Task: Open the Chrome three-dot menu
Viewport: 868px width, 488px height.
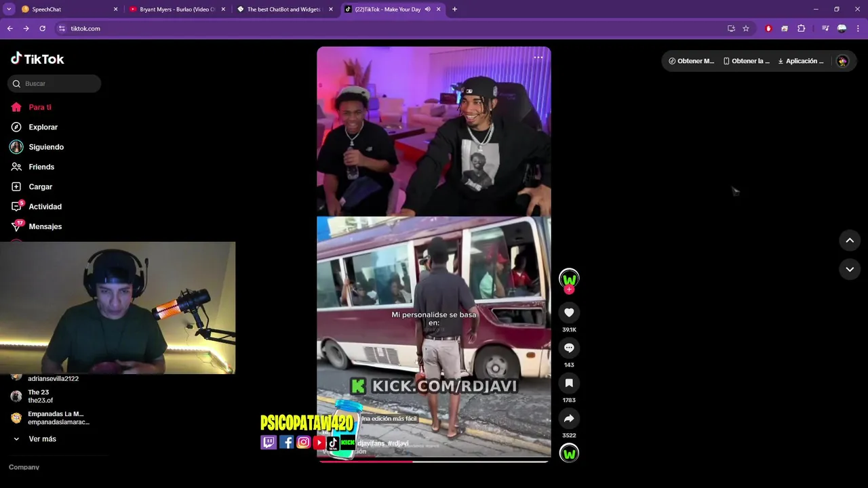Action: (859, 28)
